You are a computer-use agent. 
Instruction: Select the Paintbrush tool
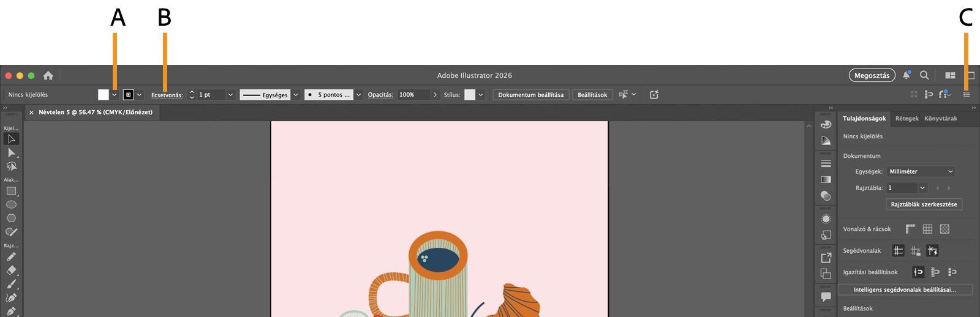click(x=11, y=284)
